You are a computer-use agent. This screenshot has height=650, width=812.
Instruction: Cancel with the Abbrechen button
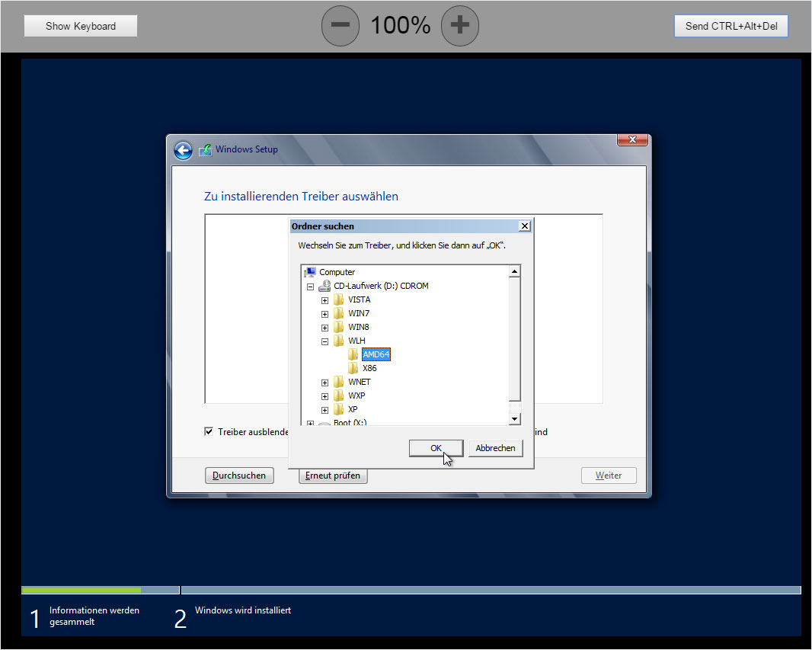click(496, 448)
